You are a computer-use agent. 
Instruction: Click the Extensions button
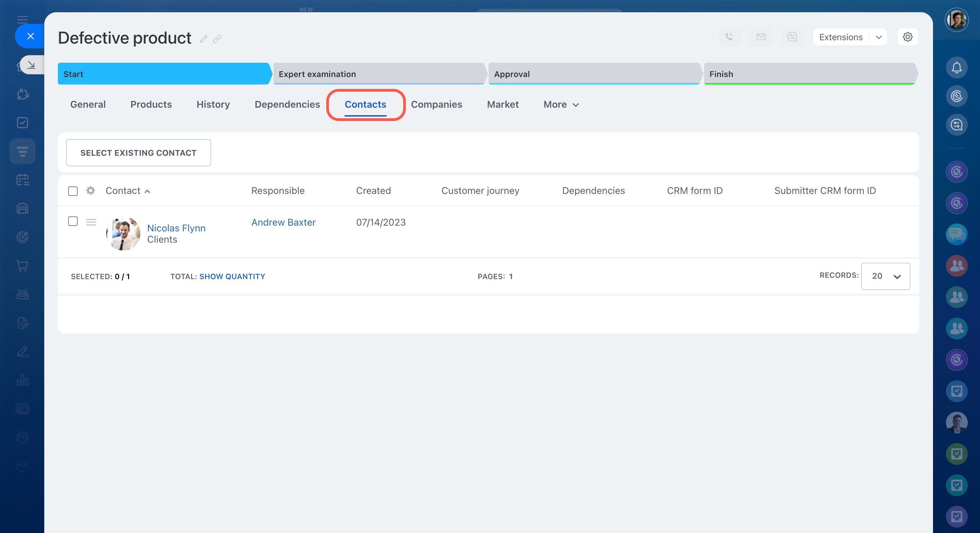click(841, 37)
